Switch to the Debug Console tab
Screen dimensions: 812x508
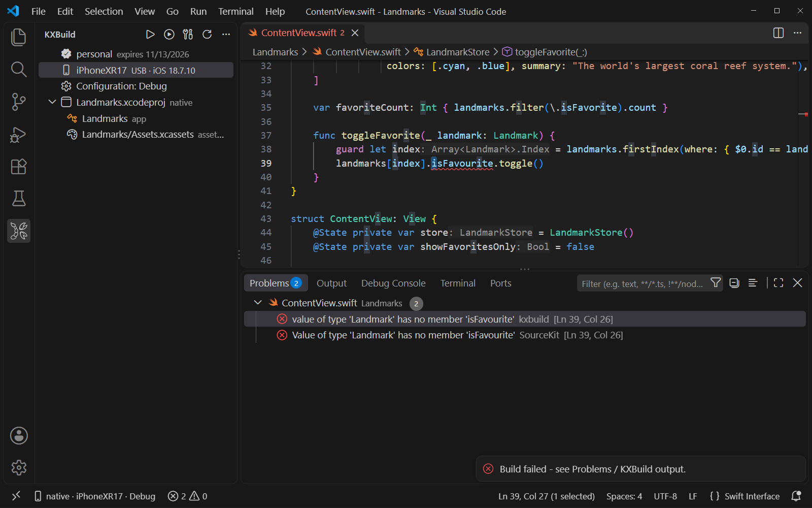point(393,283)
